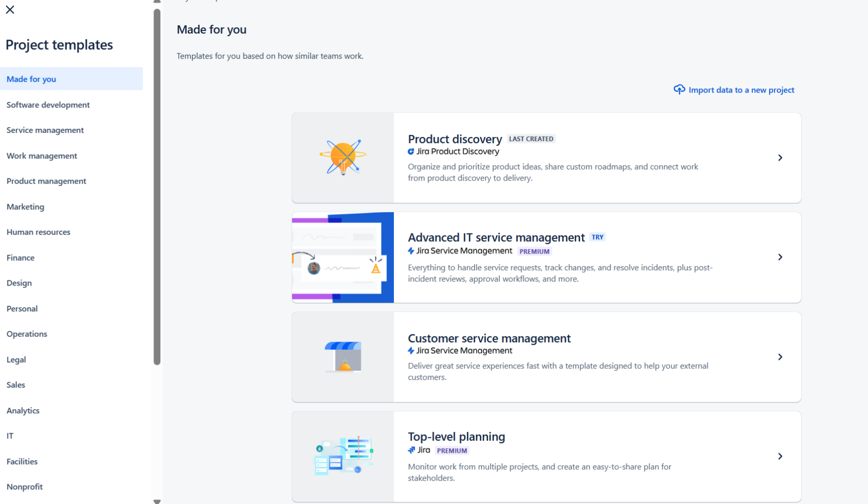Select the Made for you category
Screen dimensions: 868x504
click(x=71, y=79)
